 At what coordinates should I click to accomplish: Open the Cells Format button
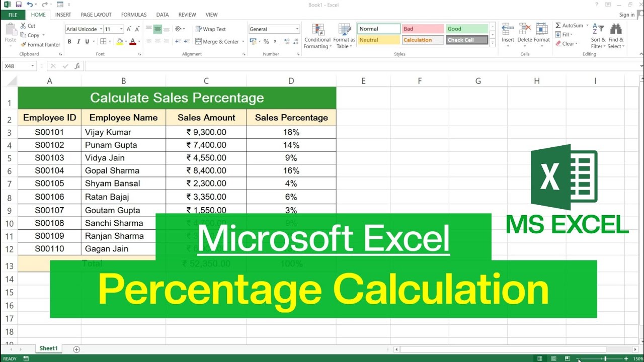542,35
